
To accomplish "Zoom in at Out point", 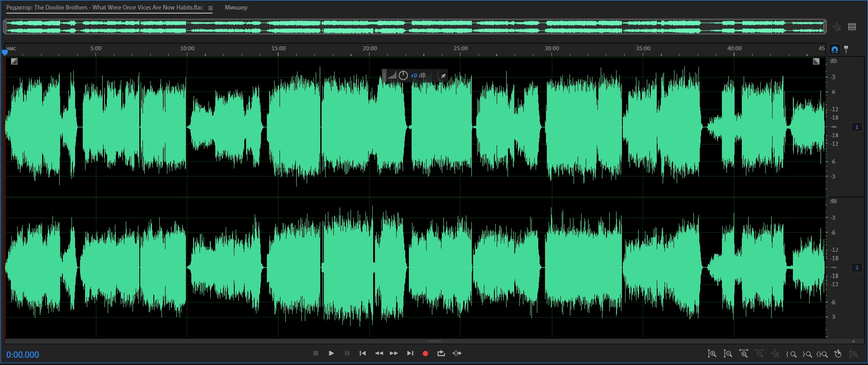I will click(x=807, y=354).
